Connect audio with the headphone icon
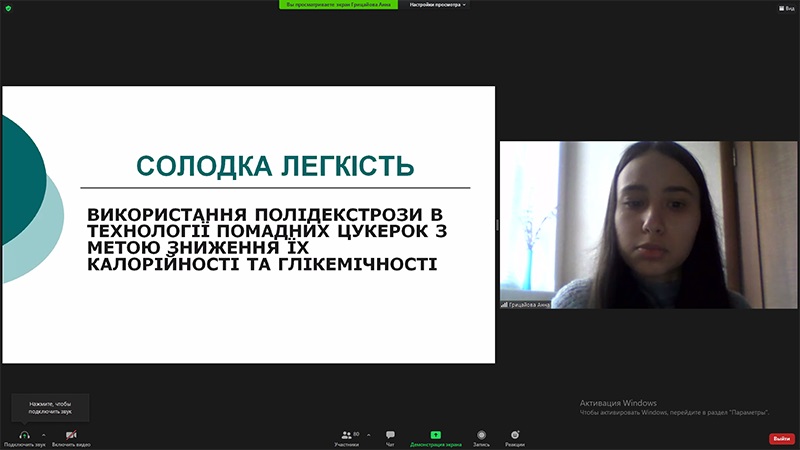Image resolution: width=800 pixels, height=450 pixels. point(24,438)
